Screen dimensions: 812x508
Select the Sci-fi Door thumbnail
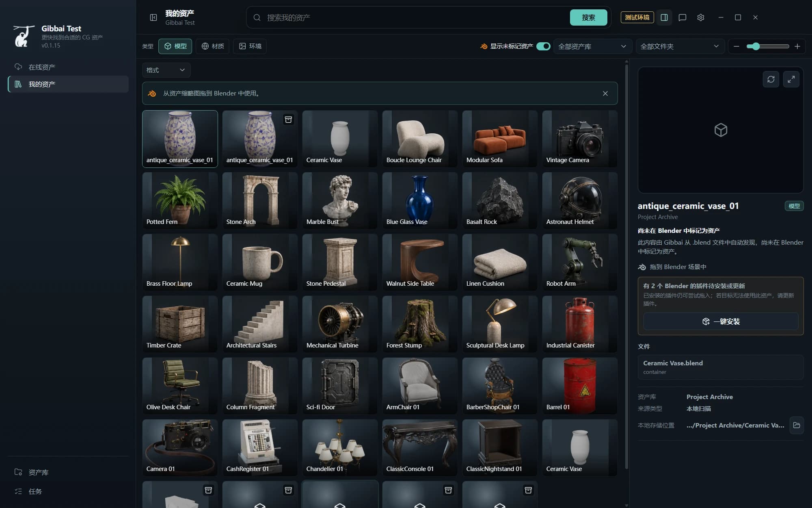340,386
